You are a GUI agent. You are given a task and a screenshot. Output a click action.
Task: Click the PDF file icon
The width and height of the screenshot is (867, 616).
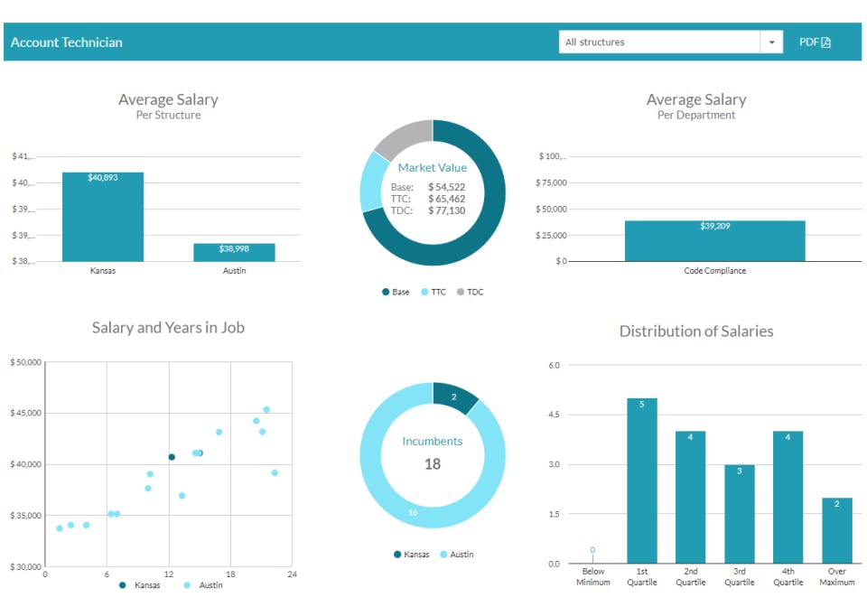[x=825, y=42]
